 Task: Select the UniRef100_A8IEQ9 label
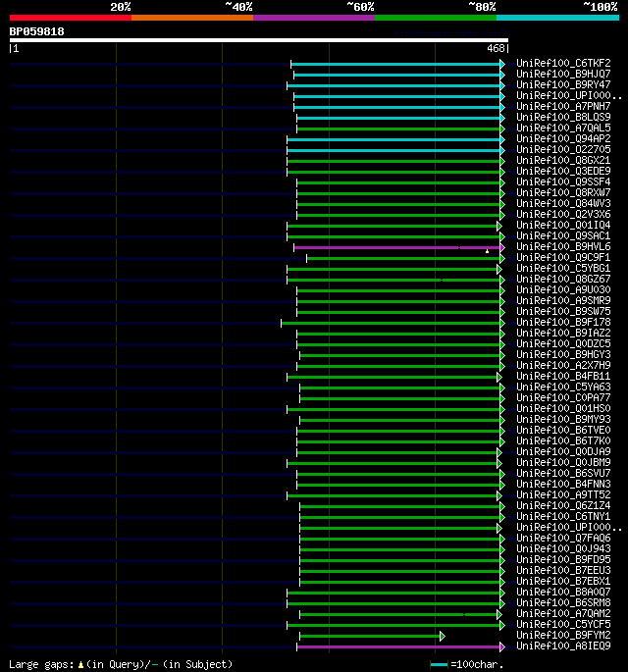[x=563, y=646]
